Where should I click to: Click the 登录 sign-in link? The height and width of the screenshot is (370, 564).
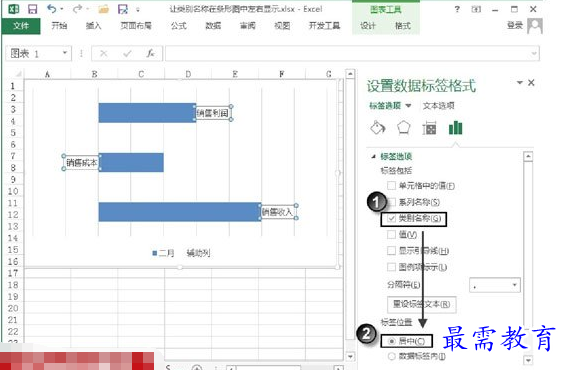[515, 25]
